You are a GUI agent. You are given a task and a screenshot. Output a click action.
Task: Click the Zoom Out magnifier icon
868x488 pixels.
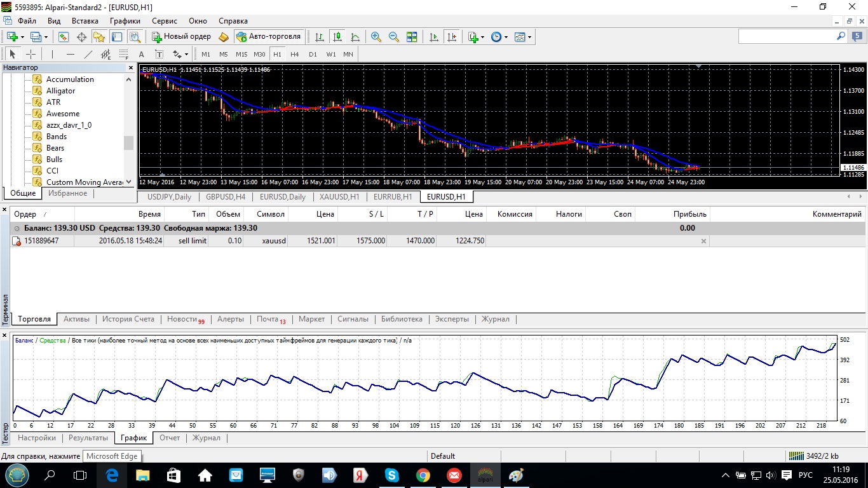[x=394, y=37]
